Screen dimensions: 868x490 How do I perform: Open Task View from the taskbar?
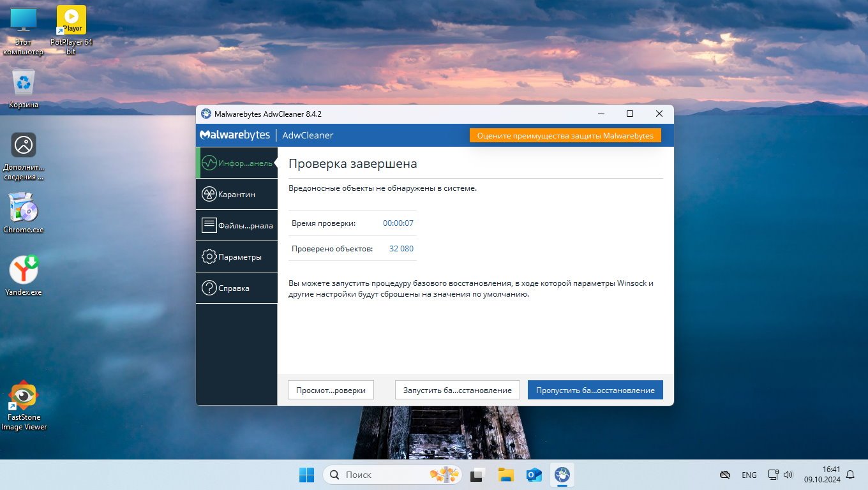(x=477, y=475)
